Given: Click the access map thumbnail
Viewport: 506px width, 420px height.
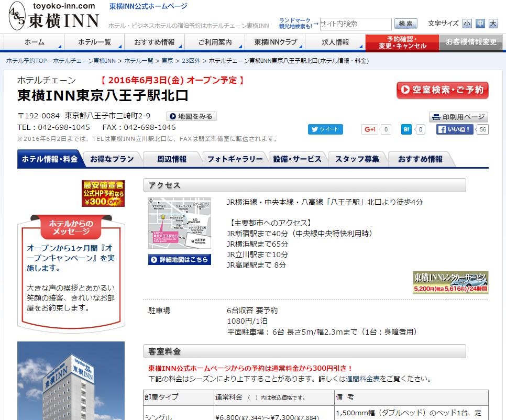Looking at the screenshot, I should 180,223.
